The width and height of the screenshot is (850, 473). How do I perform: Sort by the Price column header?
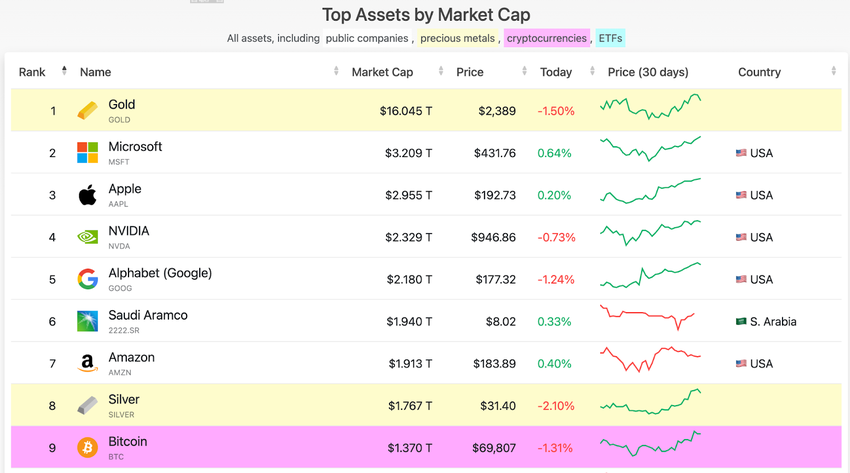point(470,72)
